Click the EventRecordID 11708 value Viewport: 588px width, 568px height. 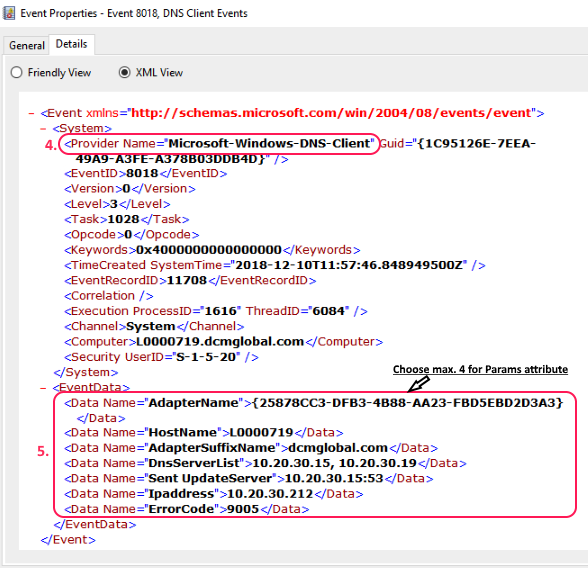[187, 280]
